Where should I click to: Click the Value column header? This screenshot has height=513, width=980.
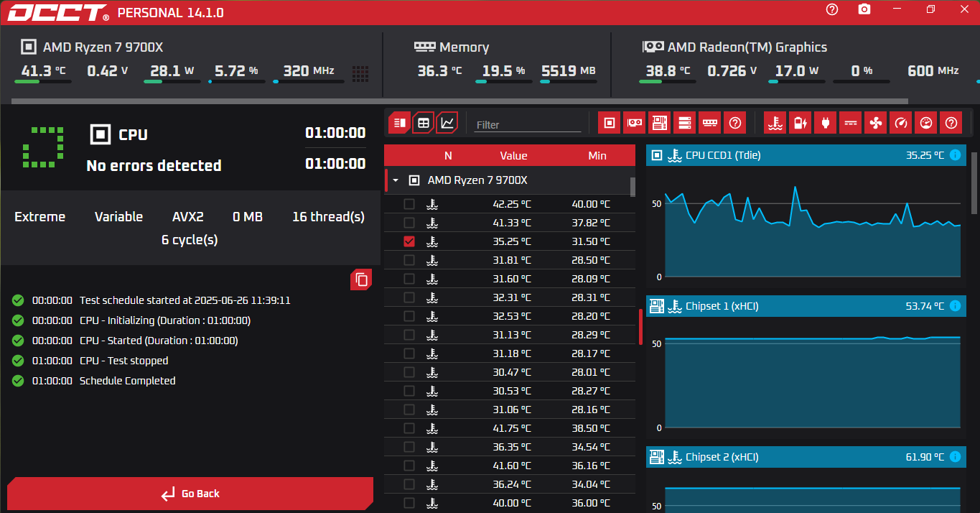tap(513, 155)
